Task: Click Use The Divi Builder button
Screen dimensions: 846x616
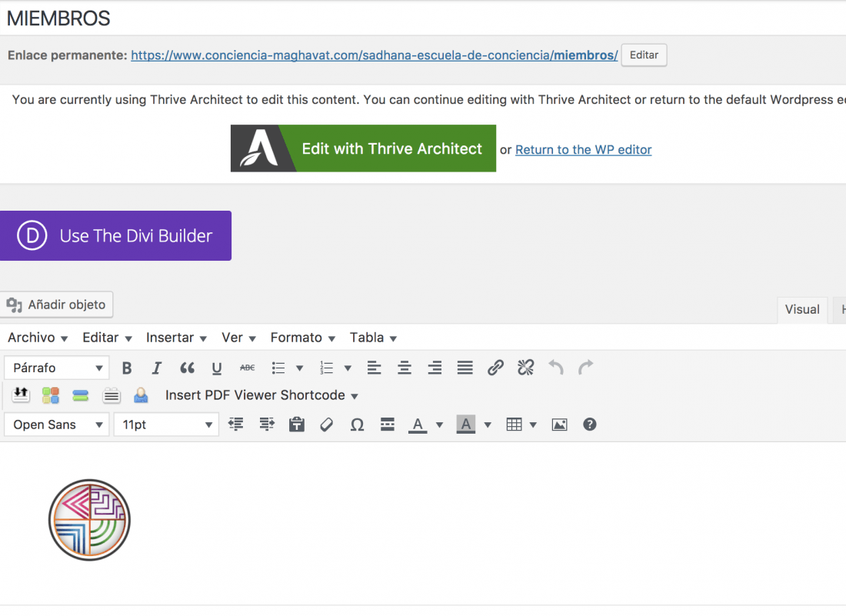Action: [x=115, y=236]
